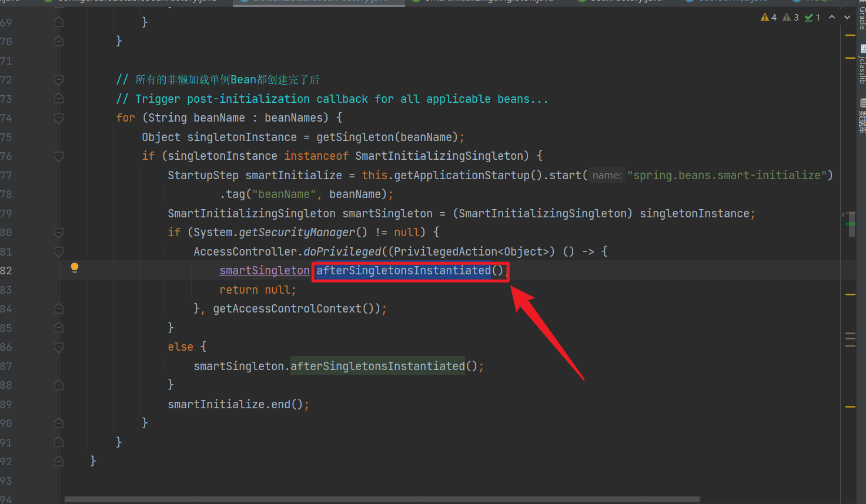Click singletonInstance at end of line 79
Screen dimensions: 866x504
(x=694, y=214)
